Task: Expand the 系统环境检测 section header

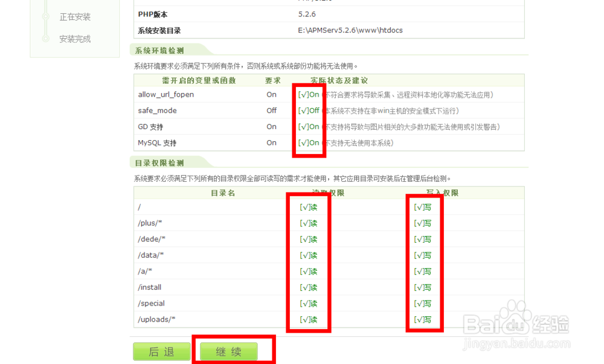Action: tap(157, 51)
